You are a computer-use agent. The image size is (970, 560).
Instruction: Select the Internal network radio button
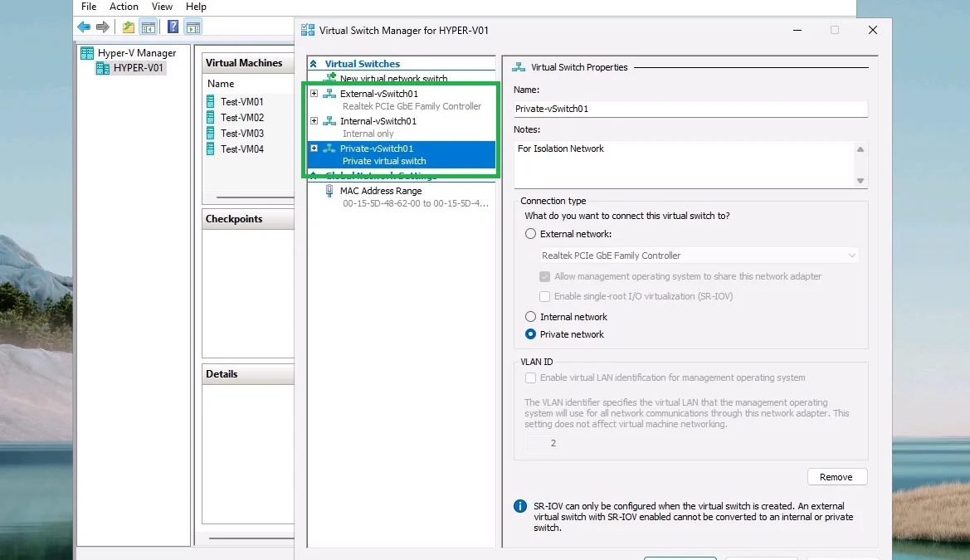point(531,317)
